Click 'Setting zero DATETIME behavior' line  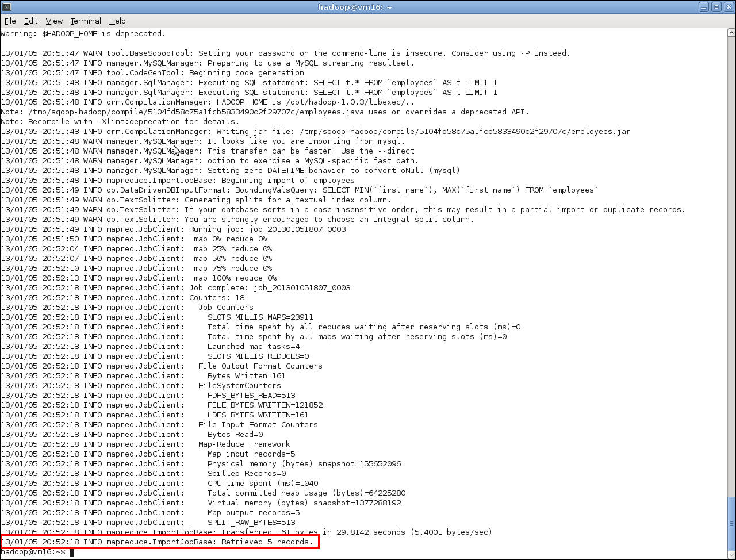tap(231, 171)
